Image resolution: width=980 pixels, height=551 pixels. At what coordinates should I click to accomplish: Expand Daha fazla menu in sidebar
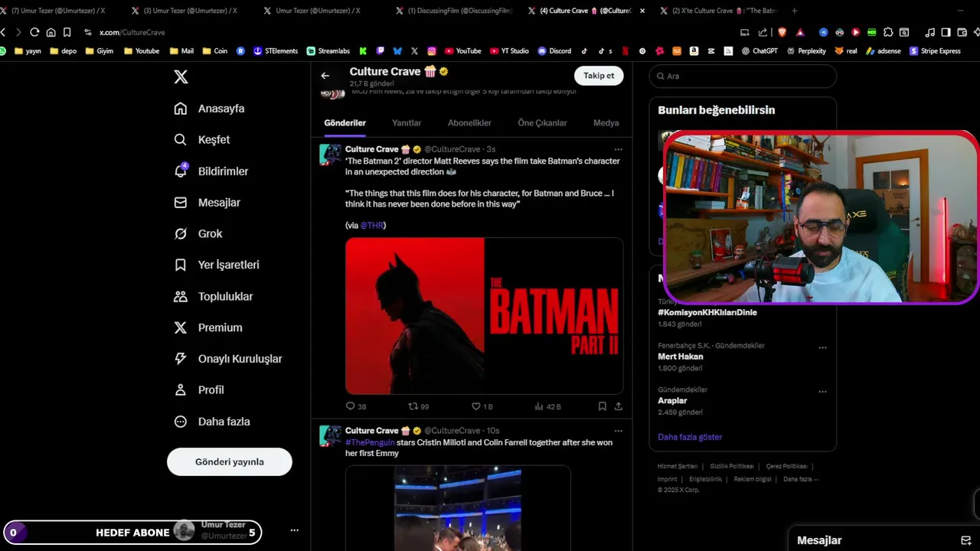(x=212, y=422)
